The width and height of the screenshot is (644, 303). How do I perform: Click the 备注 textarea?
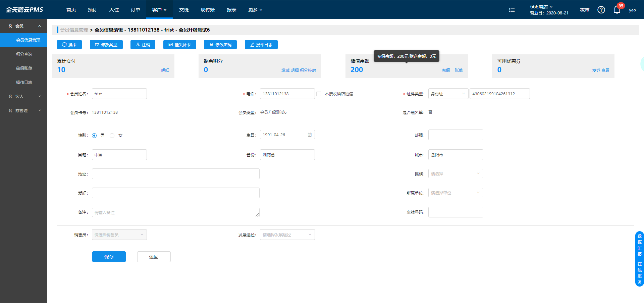(x=176, y=212)
